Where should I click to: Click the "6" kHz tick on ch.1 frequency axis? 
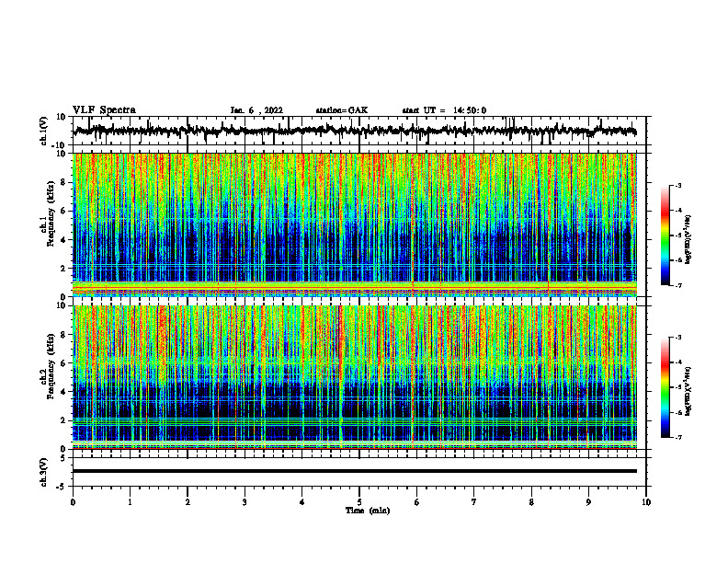(63, 212)
